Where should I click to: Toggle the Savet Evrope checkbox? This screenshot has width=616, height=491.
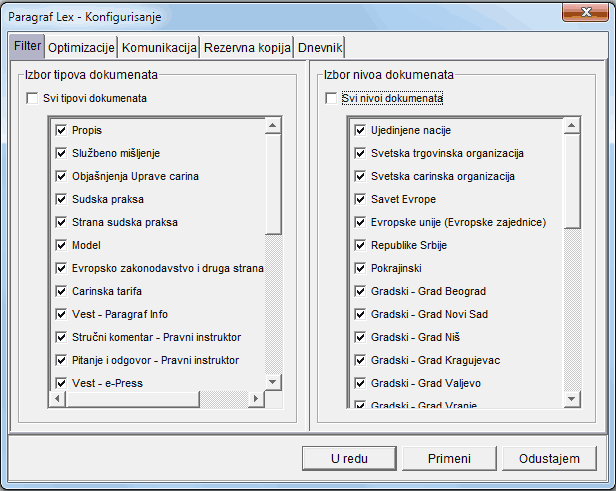pos(360,199)
